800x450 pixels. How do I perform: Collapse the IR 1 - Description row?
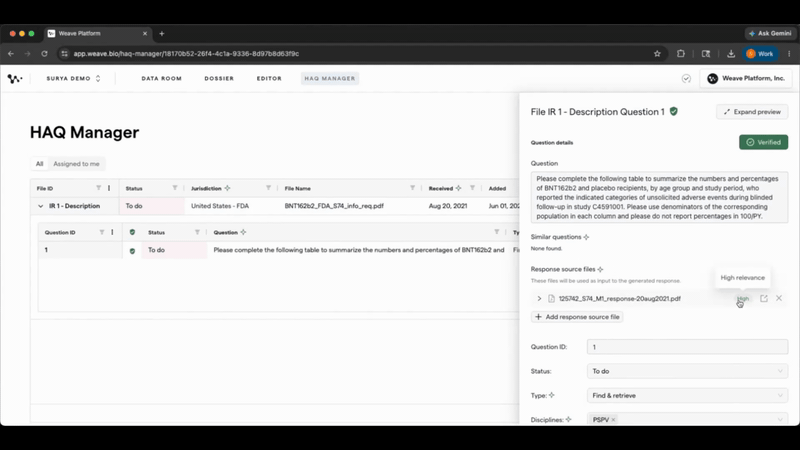40,206
